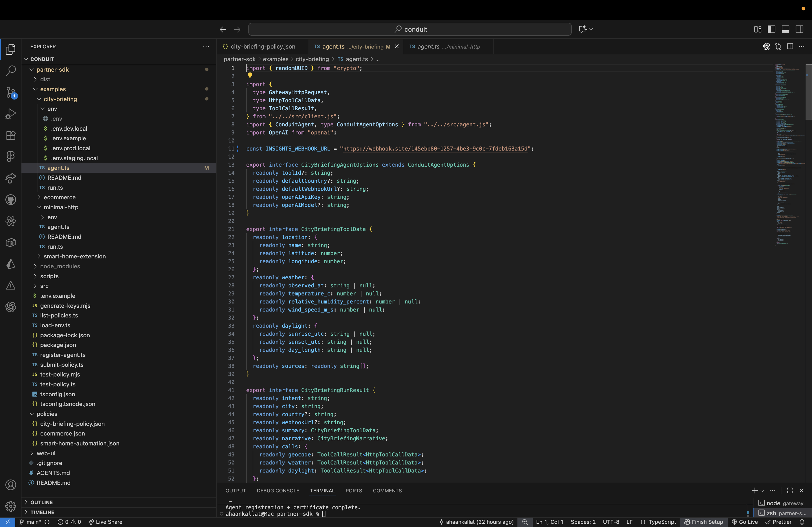This screenshot has height=527, width=812.
Task: Open the GitHub panel in activity bar
Action: [10, 200]
